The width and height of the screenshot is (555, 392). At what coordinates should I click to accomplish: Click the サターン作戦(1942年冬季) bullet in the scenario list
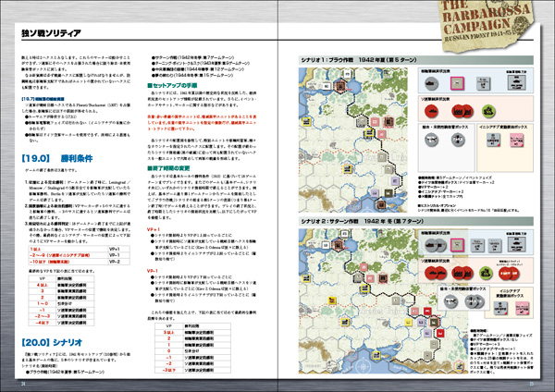(193, 57)
